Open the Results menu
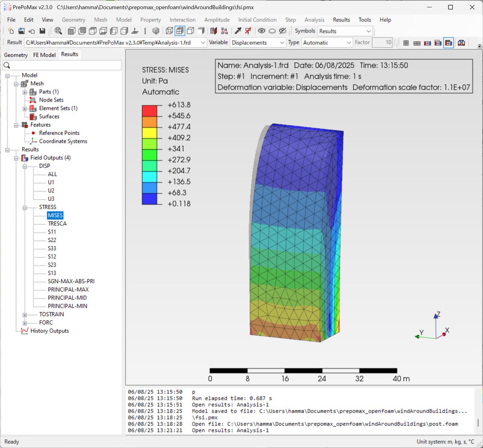 (x=341, y=19)
